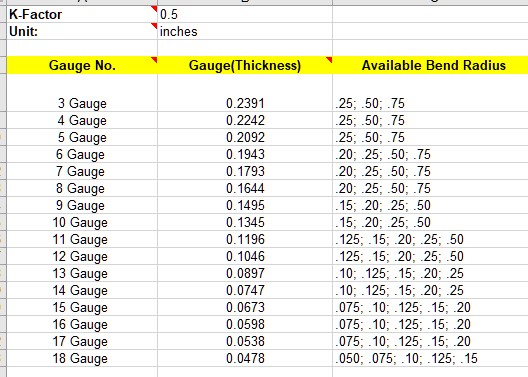Select thickness value 0.0897
This screenshot has width=528, height=377.
245,273
